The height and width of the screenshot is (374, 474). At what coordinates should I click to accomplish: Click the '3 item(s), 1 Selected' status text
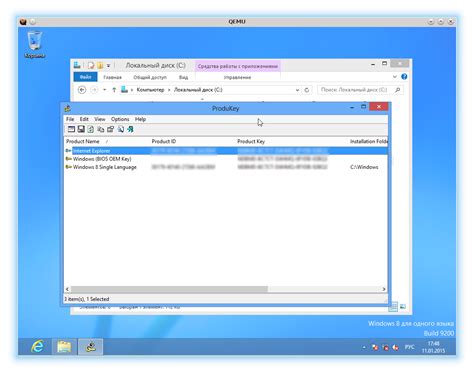[x=87, y=299]
